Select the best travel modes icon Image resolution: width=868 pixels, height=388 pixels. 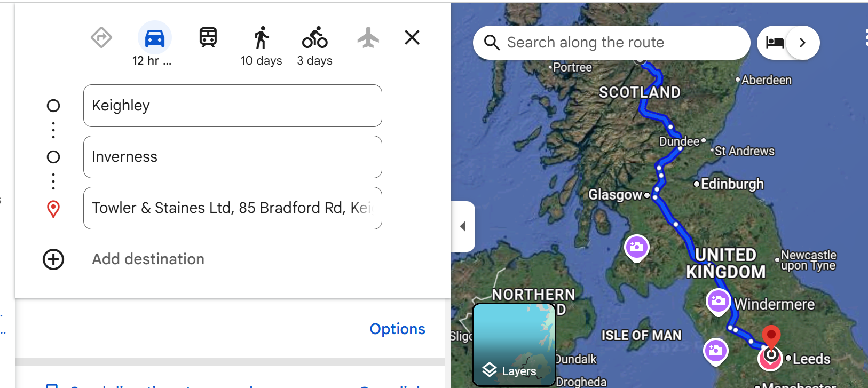tap(101, 38)
